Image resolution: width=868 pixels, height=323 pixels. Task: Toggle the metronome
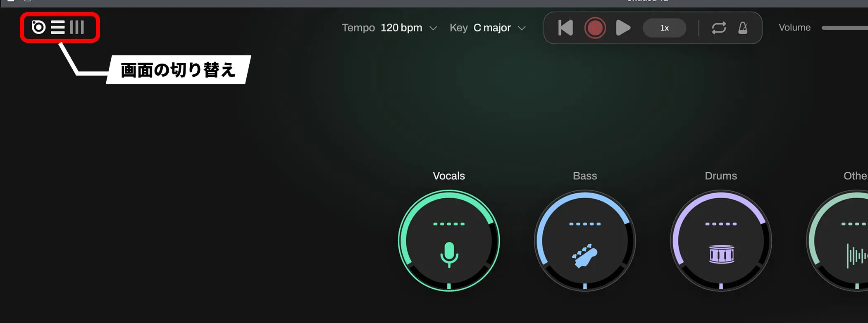[743, 28]
